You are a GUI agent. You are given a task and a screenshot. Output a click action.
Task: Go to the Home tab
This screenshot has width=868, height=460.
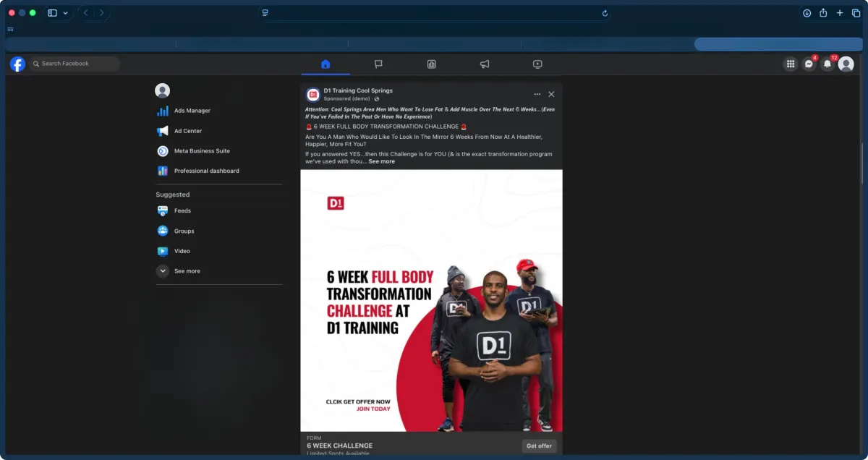click(x=325, y=64)
